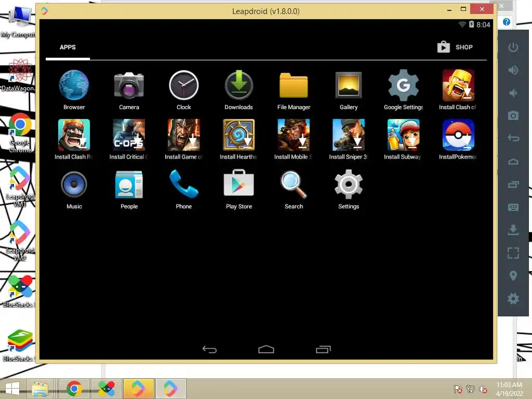Open the SHOP link
Screen dimensions: 532x399
[x=455, y=47]
